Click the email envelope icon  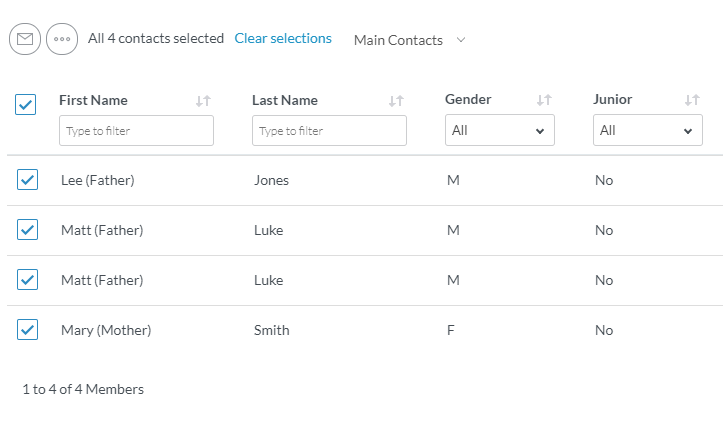[25, 39]
